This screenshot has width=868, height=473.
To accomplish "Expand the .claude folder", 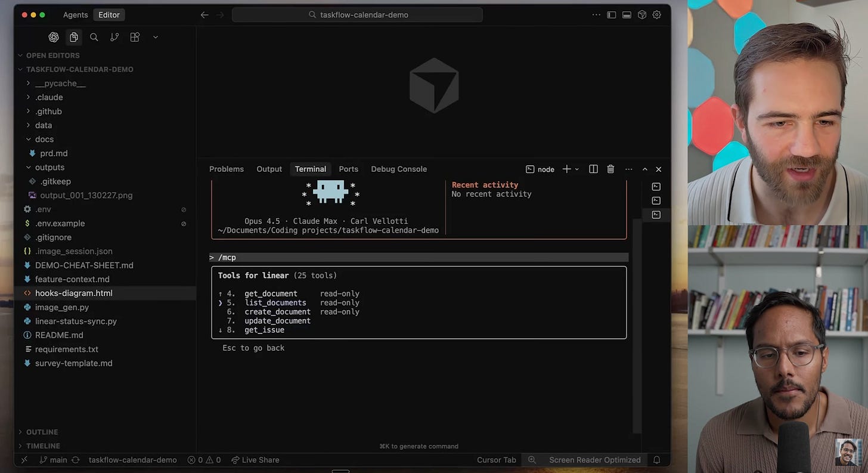I will tap(49, 97).
